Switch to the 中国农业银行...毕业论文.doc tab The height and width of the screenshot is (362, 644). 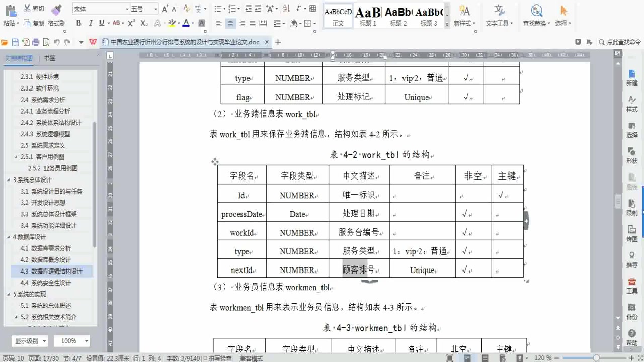coord(185,42)
